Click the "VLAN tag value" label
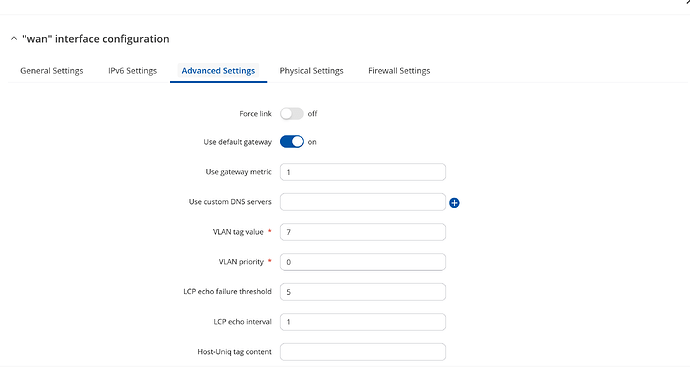The width and height of the screenshot is (690, 369). pyautogui.click(x=238, y=232)
